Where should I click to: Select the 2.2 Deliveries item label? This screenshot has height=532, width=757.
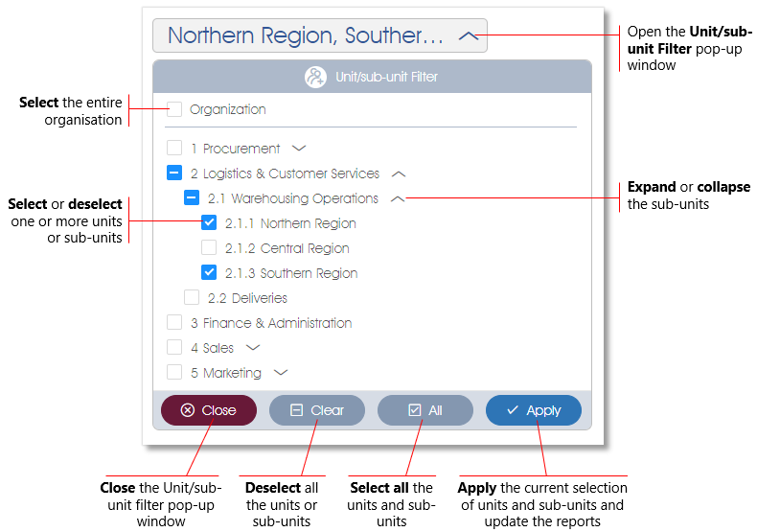pyautogui.click(x=247, y=298)
